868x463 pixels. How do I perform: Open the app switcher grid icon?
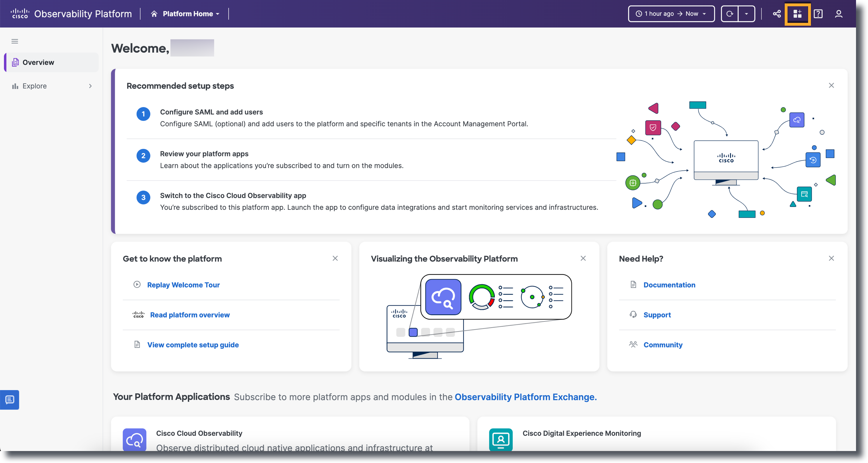[x=797, y=14]
